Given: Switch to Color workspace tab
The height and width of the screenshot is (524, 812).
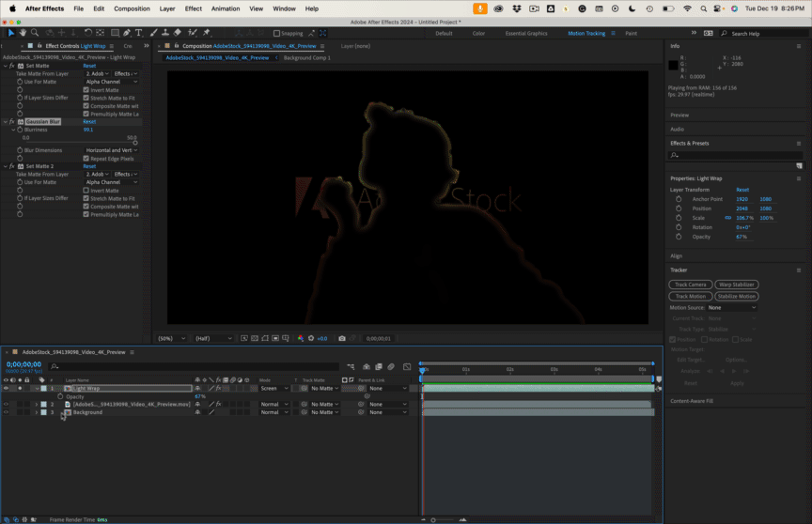Looking at the screenshot, I should pyautogui.click(x=478, y=33).
